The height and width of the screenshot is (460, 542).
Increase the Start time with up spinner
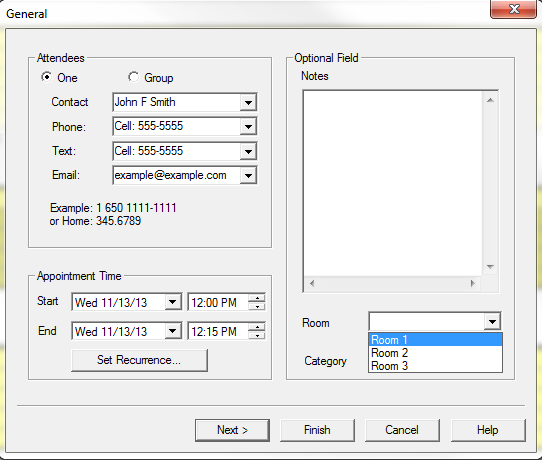tap(257, 298)
